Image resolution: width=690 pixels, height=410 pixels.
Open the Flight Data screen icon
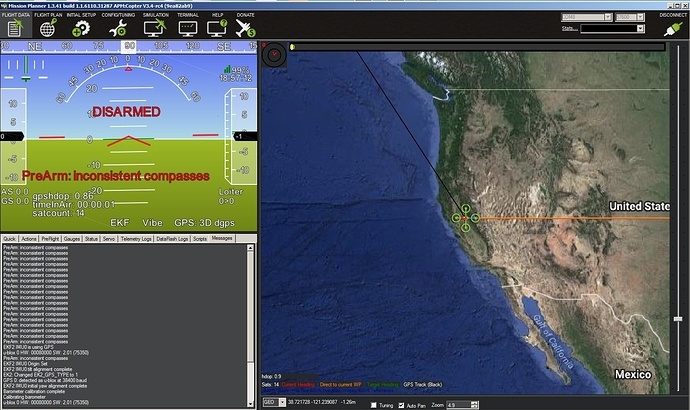[15, 28]
